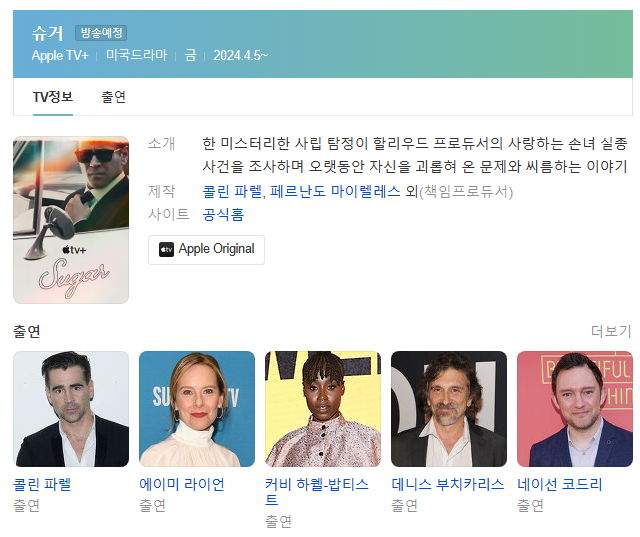Image resolution: width=640 pixels, height=537 pixels.
Task: Switch to the TV정보 tab
Action: tap(52, 97)
